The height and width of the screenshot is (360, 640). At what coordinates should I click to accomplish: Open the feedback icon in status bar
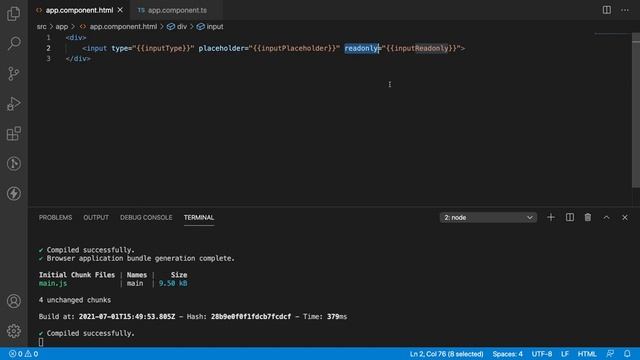click(610, 354)
